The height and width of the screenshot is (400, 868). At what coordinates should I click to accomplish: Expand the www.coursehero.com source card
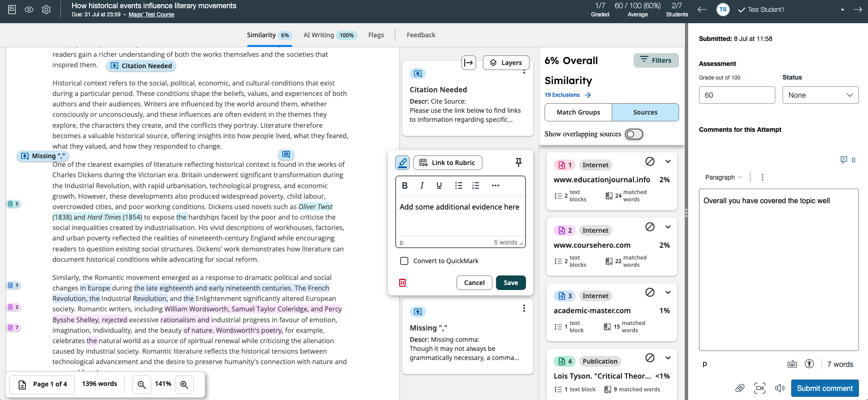(x=668, y=227)
